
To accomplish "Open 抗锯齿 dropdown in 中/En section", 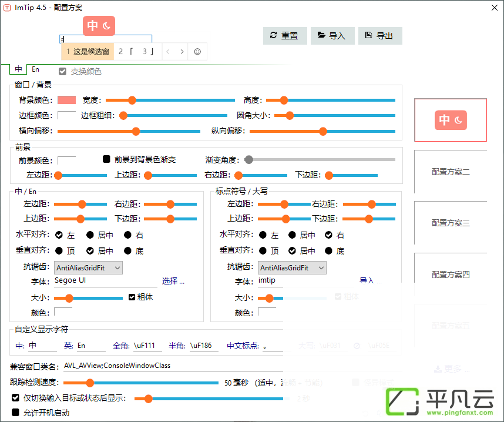I will click(x=88, y=267).
